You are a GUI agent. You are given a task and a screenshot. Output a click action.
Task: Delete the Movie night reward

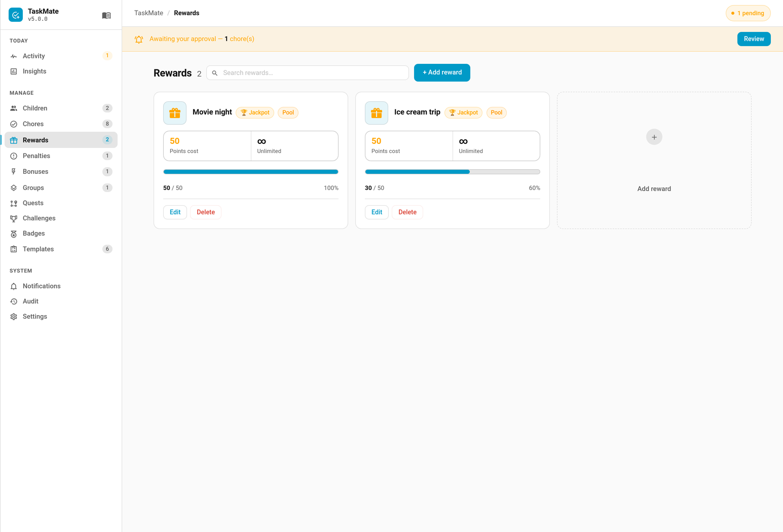click(206, 212)
